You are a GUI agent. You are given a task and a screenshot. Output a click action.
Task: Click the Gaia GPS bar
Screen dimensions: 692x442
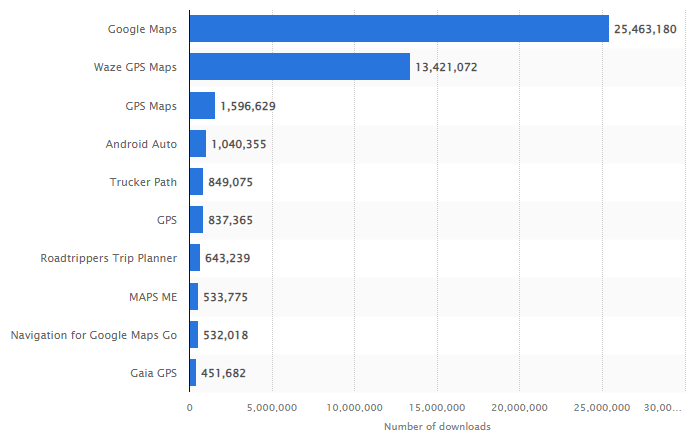[x=193, y=372]
